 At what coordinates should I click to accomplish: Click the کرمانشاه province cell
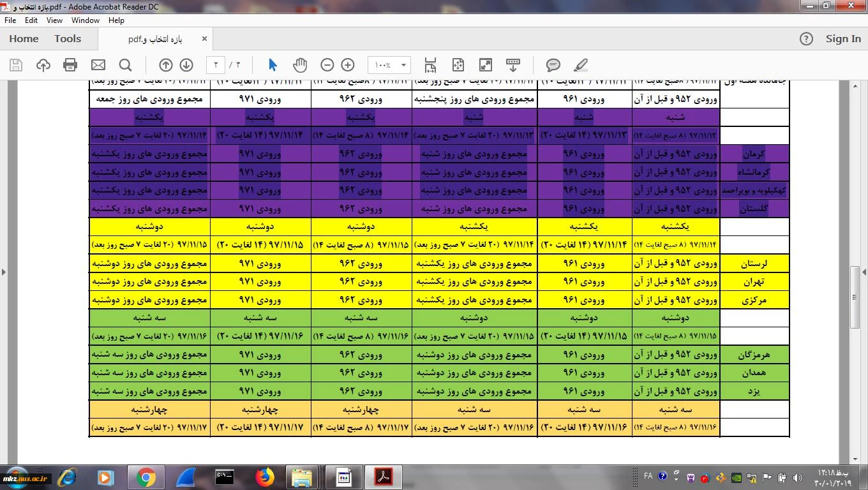(x=754, y=172)
